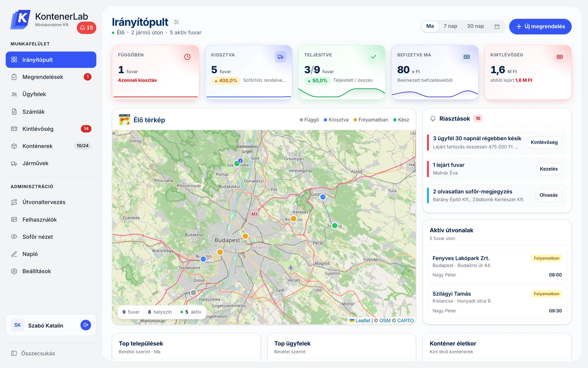Open the CARTO attribution link
Screen dimensions: 588x368
click(x=405, y=321)
